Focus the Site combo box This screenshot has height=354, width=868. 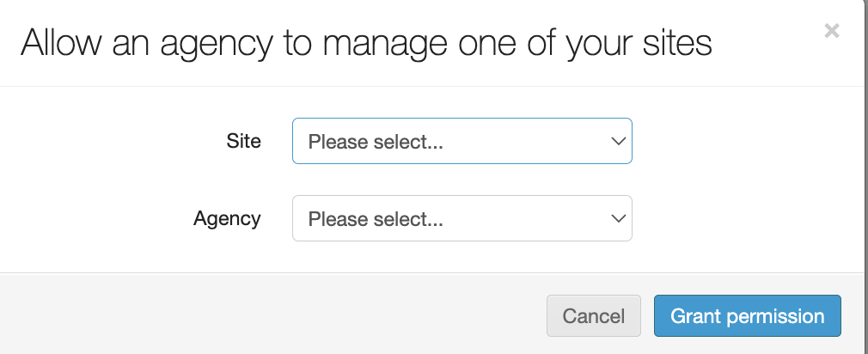point(462,141)
